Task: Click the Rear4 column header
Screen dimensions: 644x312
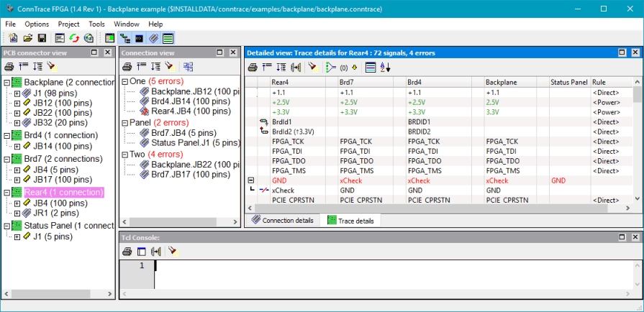Action: tap(298, 82)
